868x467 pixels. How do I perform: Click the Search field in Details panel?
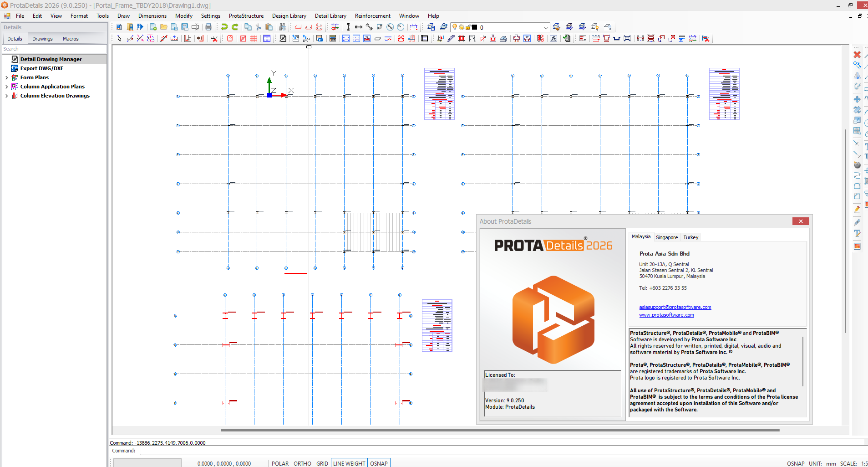click(x=54, y=49)
